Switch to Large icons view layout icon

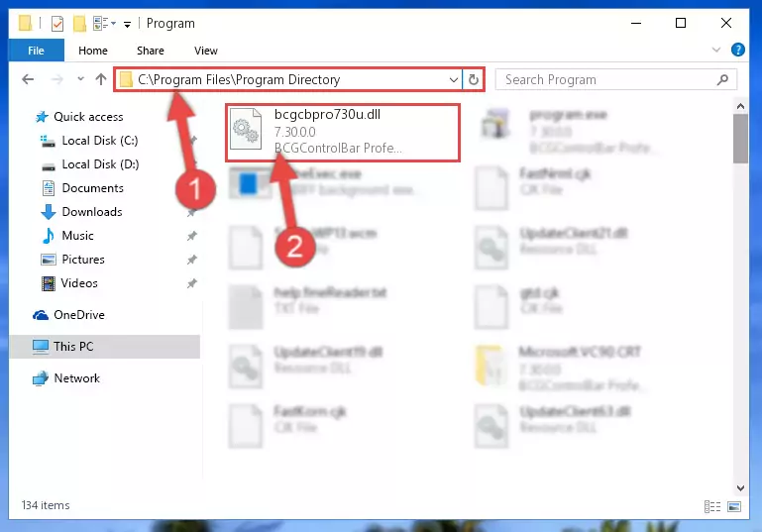pos(734,506)
